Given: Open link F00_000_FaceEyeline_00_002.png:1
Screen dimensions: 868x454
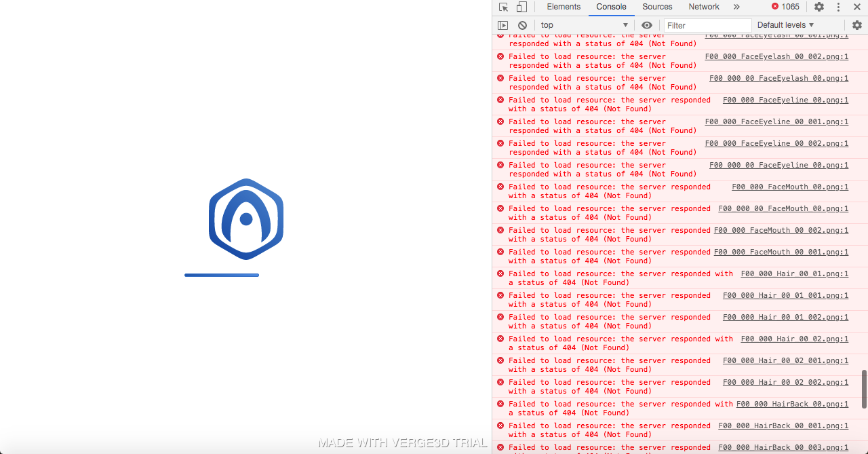Looking at the screenshot, I should [776, 143].
